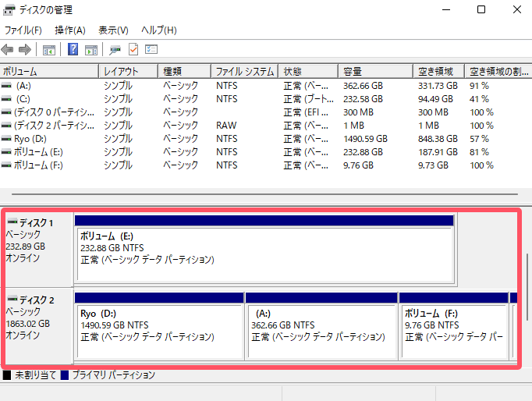Open Help with the question mark icon

(x=73, y=49)
